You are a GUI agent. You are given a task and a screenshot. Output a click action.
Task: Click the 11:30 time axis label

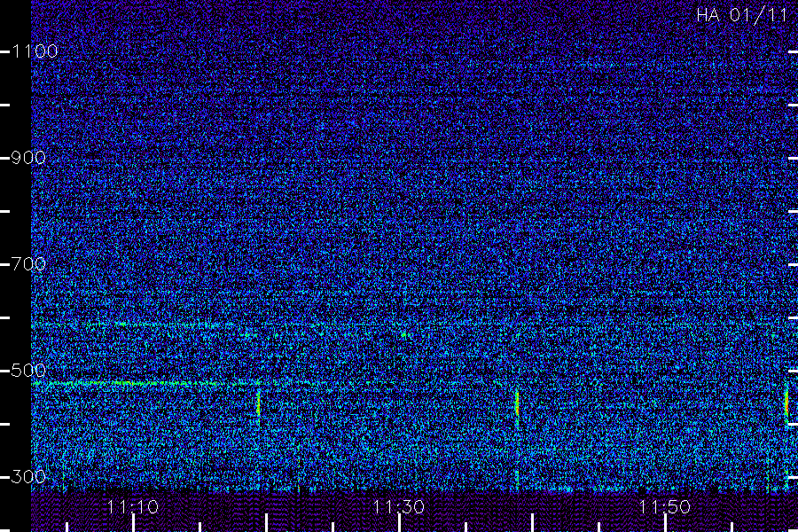pyautogui.click(x=398, y=506)
